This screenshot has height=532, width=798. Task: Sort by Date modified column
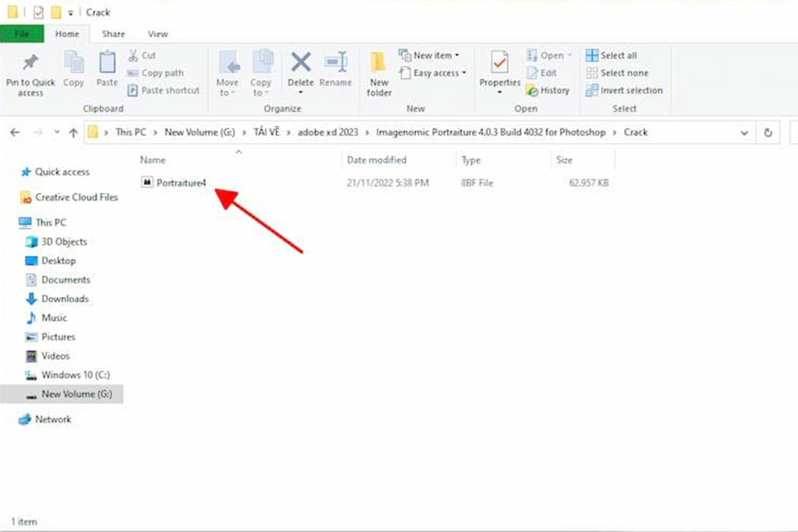377,160
